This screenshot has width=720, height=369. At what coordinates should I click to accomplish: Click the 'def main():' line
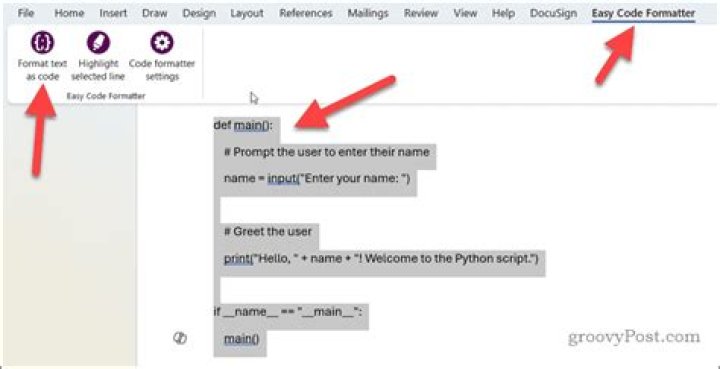tap(243, 125)
